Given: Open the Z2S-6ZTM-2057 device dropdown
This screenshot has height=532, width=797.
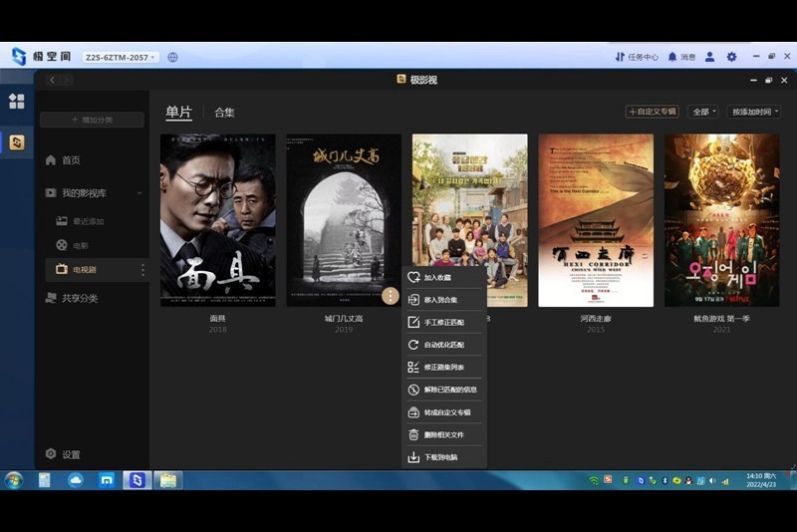Looking at the screenshot, I should point(121,57).
